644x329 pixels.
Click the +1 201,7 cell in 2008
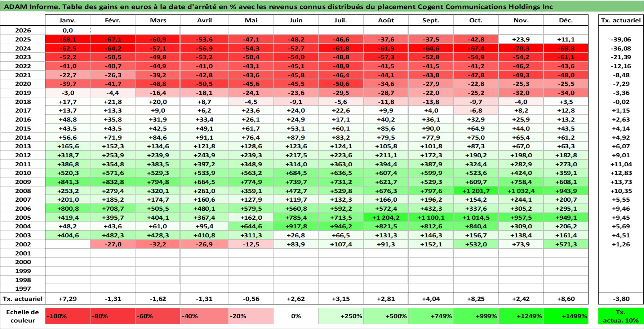476,191
